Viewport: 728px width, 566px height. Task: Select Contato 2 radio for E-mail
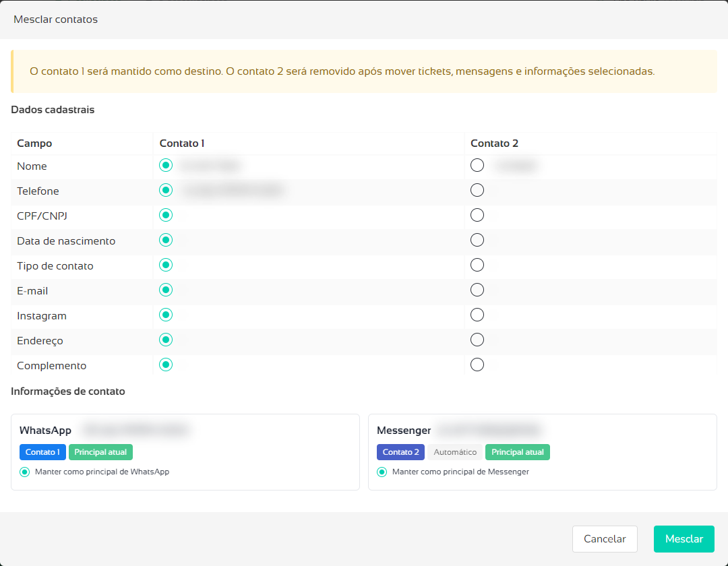[x=477, y=290]
